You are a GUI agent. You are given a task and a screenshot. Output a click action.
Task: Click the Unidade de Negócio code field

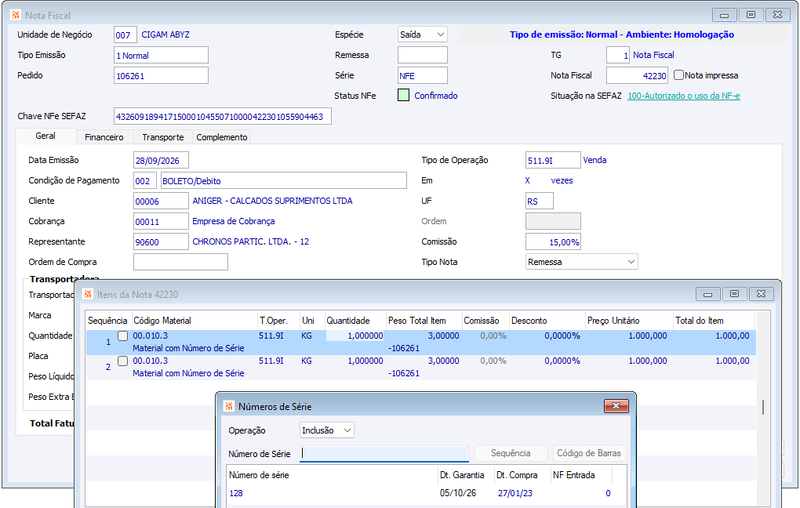tap(125, 35)
